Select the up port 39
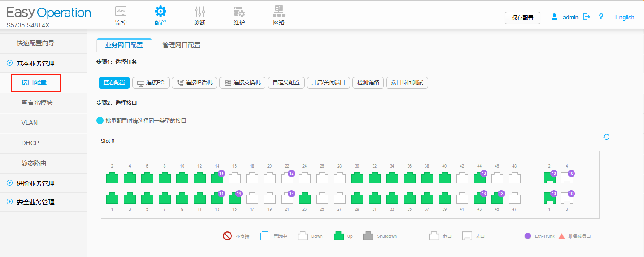The image size is (644, 257). pos(444,198)
